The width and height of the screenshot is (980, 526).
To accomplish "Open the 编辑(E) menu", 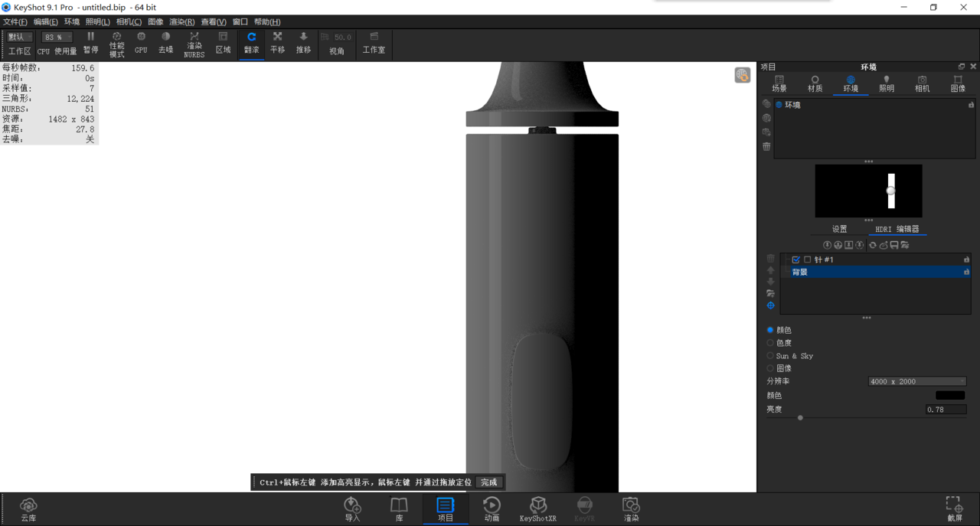I will [46, 21].
